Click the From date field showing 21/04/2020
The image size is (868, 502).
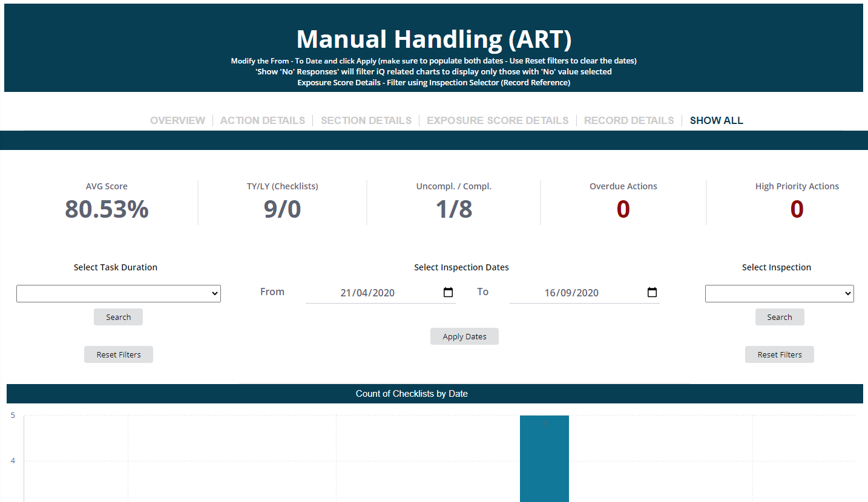[x=367, y=293]
